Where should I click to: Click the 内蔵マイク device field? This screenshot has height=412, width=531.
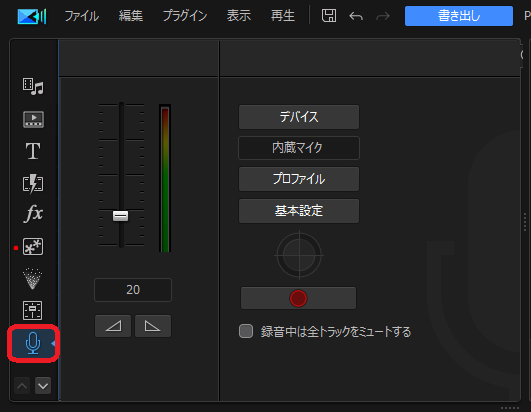point(299,148)
